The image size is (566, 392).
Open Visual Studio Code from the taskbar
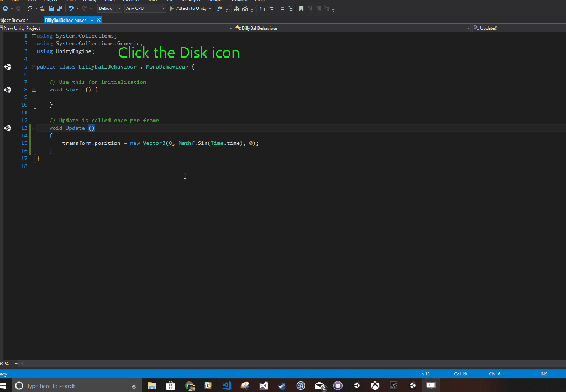point(227,385)
